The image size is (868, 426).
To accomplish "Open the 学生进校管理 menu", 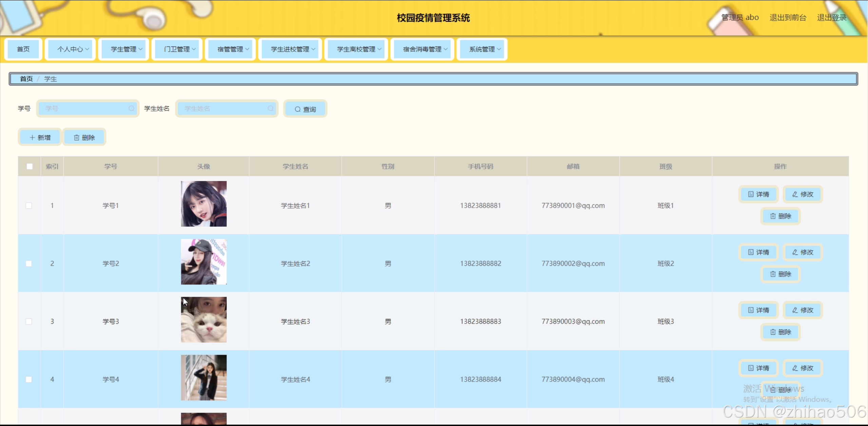I will click(290, 49).
